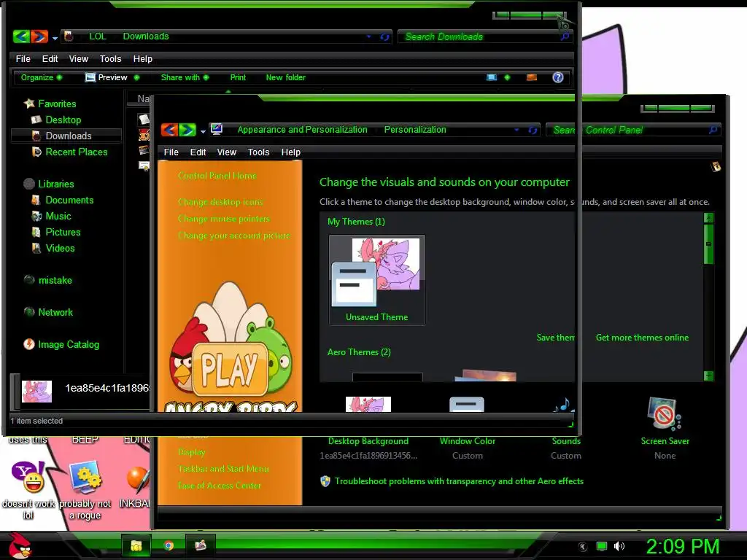Click the change view icon in toolbar
This screenshot has width=747, height=560.
(x=492, y=77)
